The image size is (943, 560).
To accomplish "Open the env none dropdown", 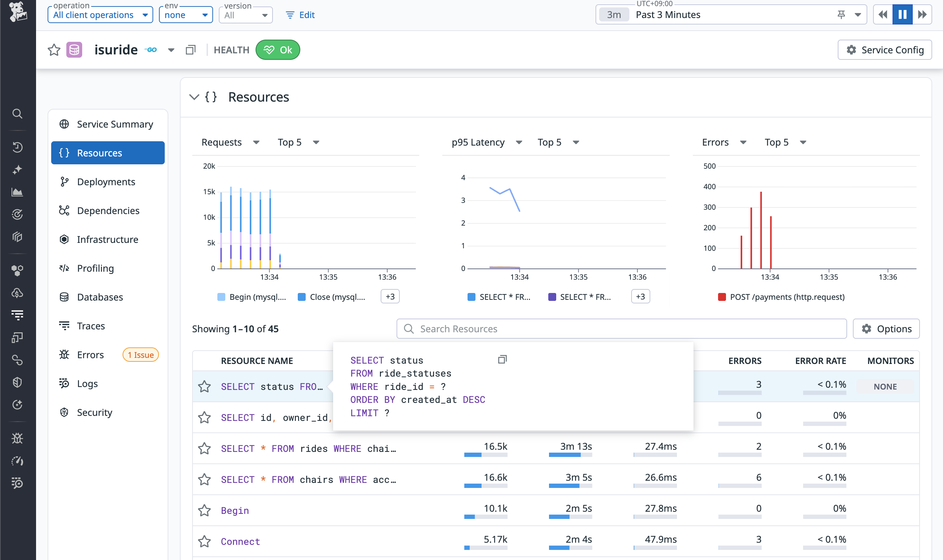I will pyautogui.click(x=186, y=15).
